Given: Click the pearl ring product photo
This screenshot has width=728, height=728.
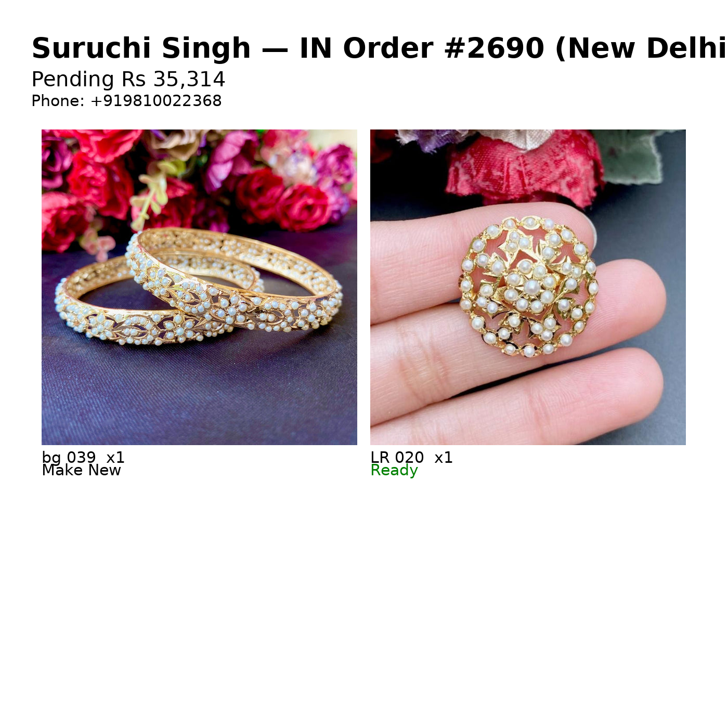Looking at the screenshot, I should coord(528,287).
